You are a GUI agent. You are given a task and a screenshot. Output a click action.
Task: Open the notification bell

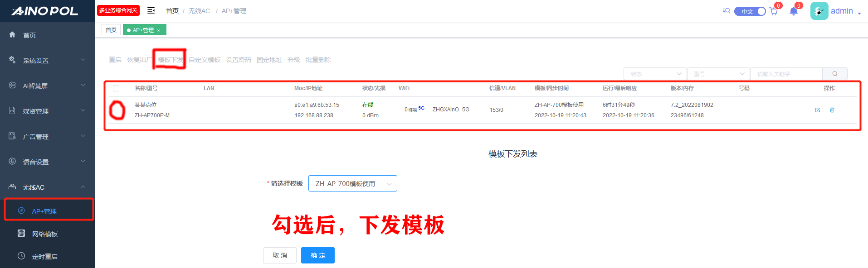pos(794,11)
